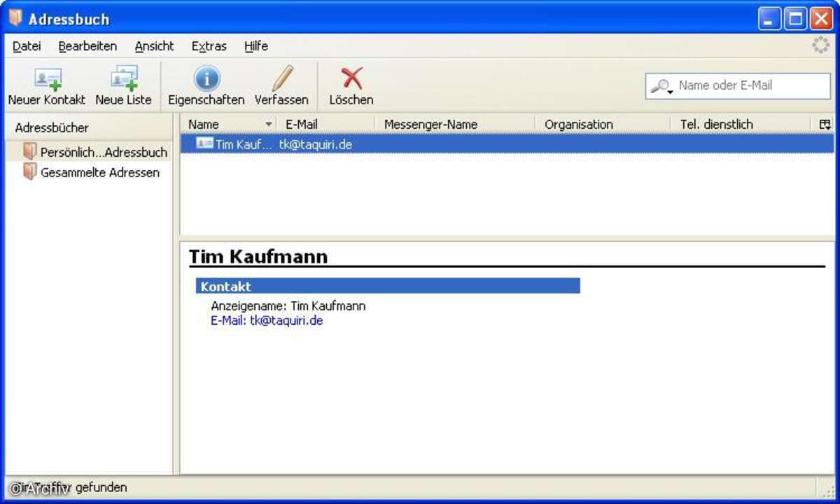Image resolution: width=840 pixels, height=504 pixels.
Task: Select the Gesammelte Adressen address book
Action: (99, 172)
